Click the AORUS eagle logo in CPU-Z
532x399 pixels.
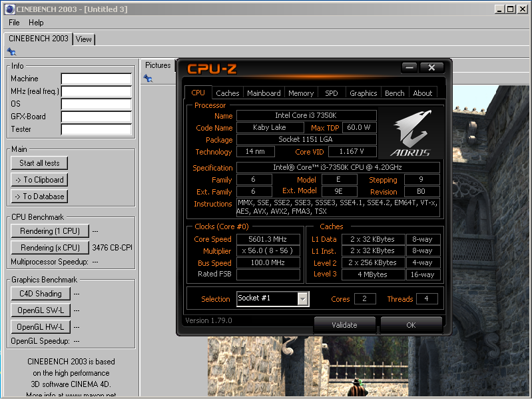pos(411,133)
